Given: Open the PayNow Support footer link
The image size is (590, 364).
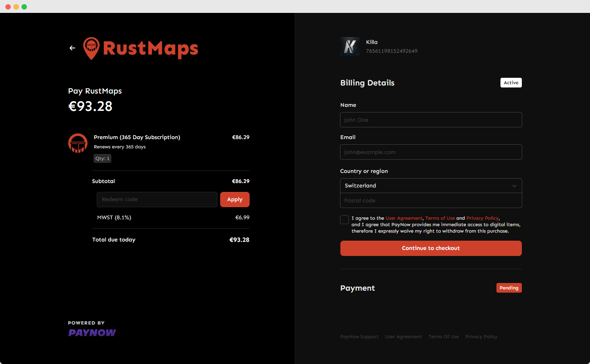Looking at the screenshot, I should tap(359, 337).
